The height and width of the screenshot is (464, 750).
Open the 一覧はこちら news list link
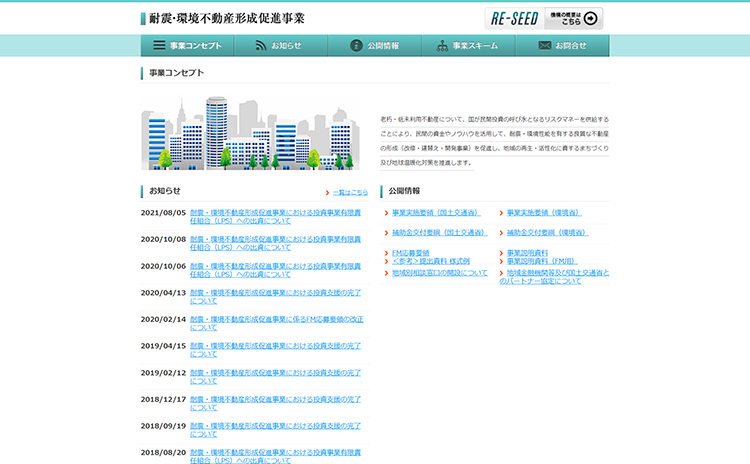[x=349, y=192]
